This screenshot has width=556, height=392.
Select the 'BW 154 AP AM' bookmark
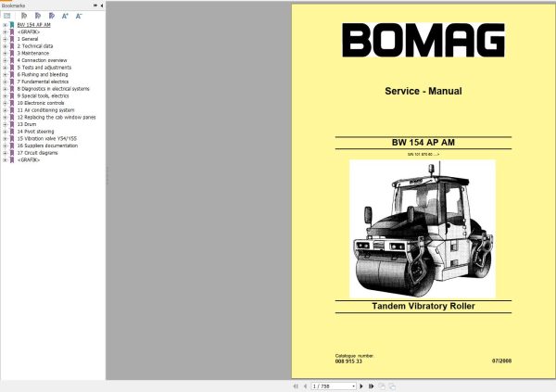coord(33,25)
